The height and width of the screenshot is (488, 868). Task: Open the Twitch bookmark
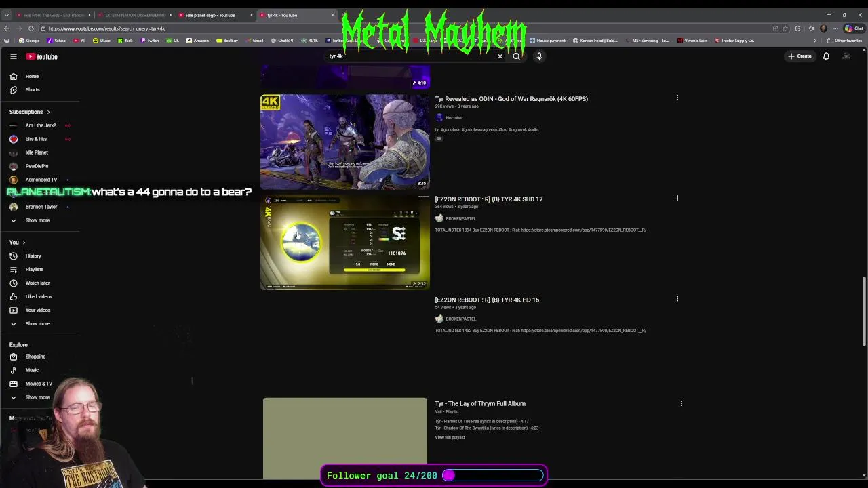[149, 41]
